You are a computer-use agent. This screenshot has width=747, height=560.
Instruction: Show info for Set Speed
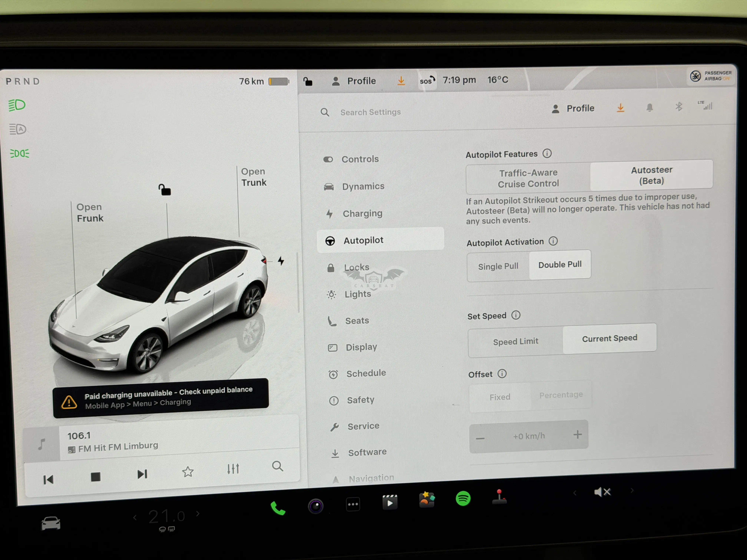tap(516, 315)
